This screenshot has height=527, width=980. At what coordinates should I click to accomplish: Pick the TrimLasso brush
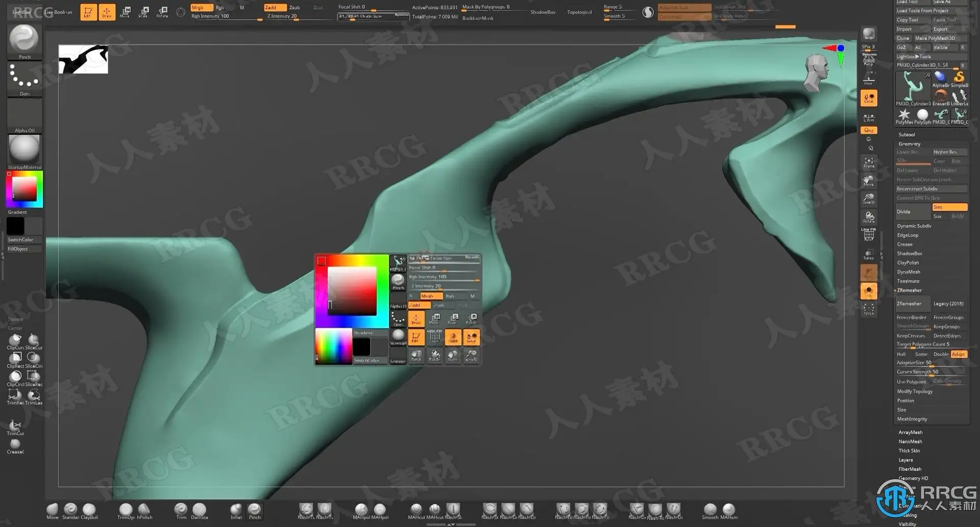pos(34,397)
